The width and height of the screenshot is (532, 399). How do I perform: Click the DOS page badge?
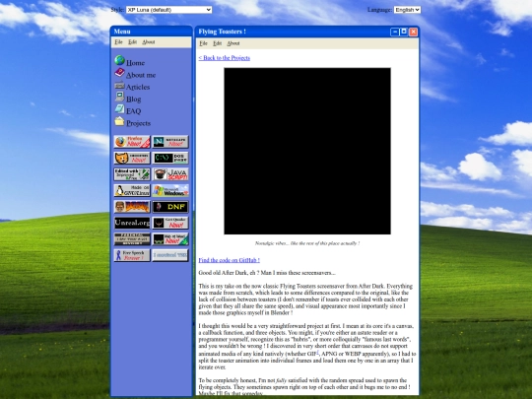[x=170, y=158]
